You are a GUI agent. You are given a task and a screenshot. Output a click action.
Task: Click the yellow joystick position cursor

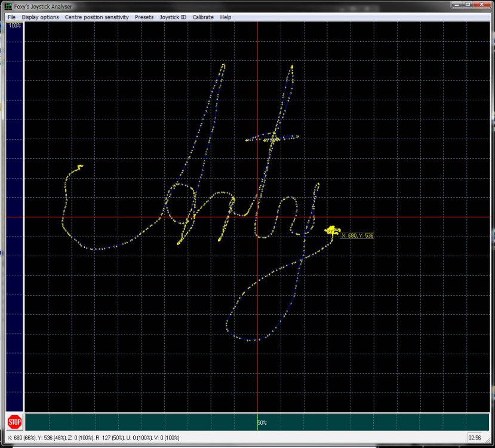(x=331, y=229)
